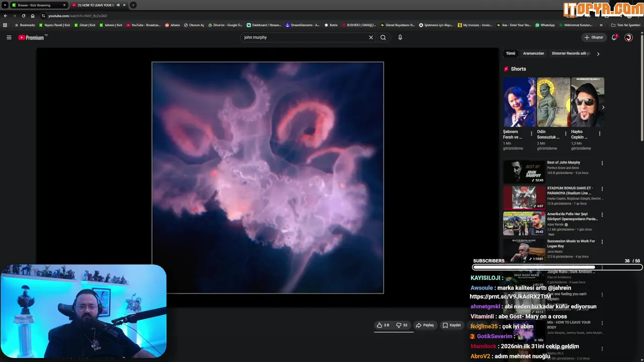Click the prnt.sc link in chat

510,297
